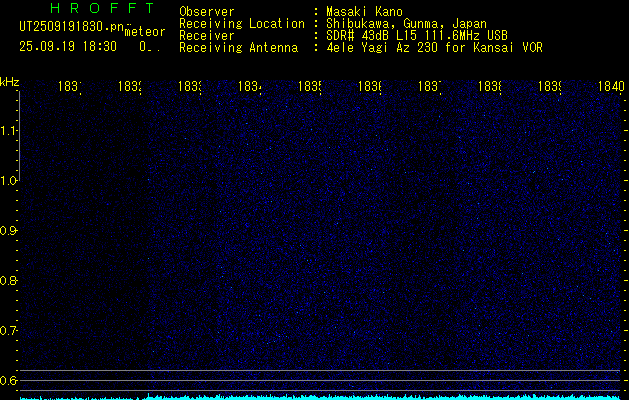Select SDR# 43dB L15 111.6MHz USB text
629x400 pixels.
click(x=417, y=36)
